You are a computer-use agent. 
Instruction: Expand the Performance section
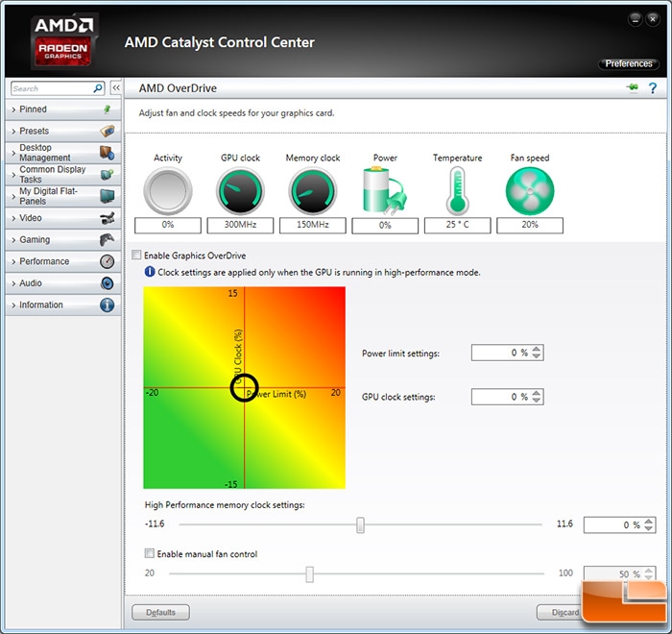click(x=63, y=261)
